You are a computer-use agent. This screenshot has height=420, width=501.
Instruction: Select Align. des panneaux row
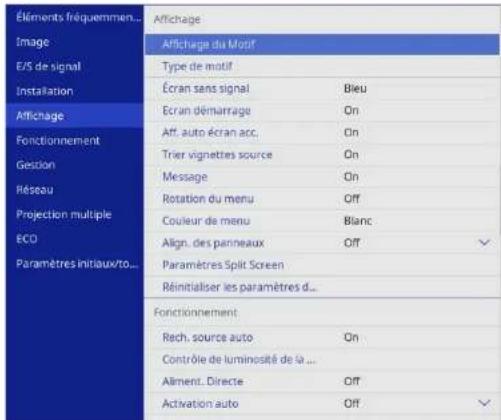pos(322,242)
